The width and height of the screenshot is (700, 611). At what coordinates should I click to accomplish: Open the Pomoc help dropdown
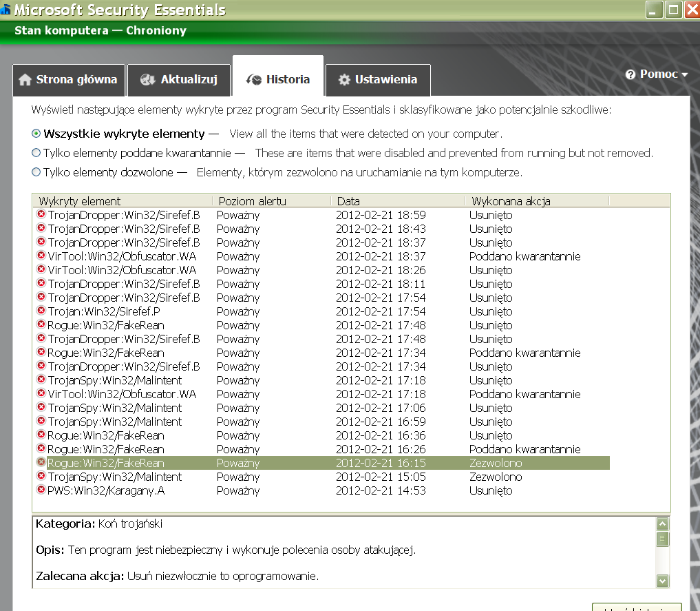[656, 74]
